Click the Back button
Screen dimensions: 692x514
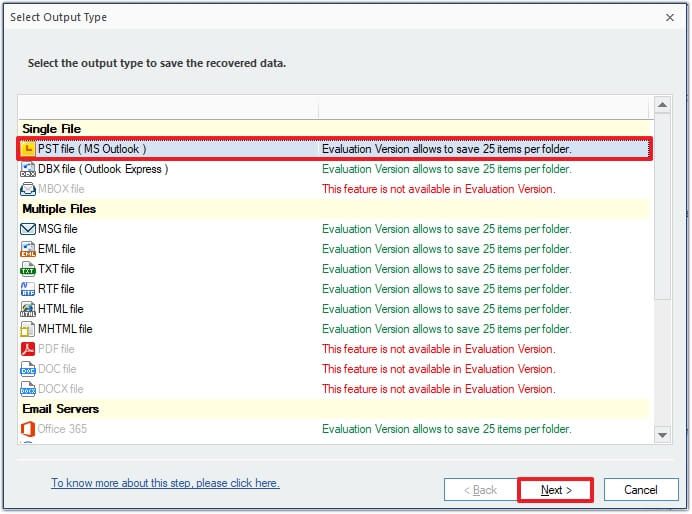pos(481,490)
